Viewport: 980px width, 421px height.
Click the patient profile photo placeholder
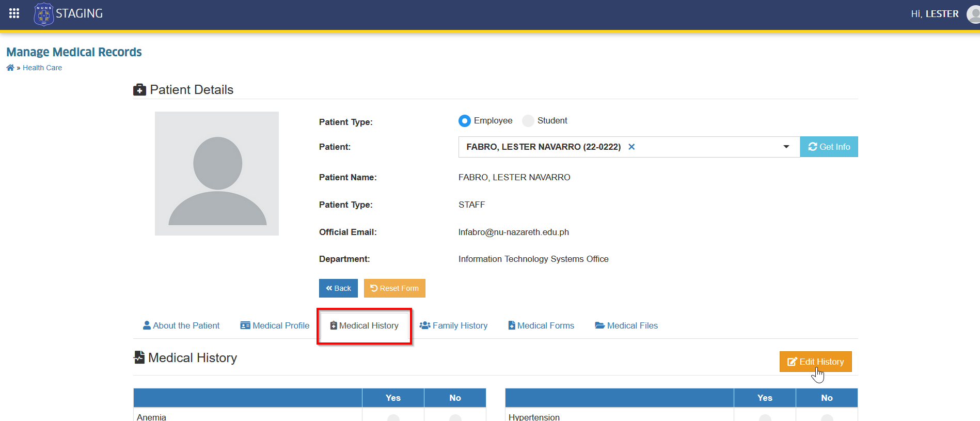pyautogui.click(x=217, y=174)
